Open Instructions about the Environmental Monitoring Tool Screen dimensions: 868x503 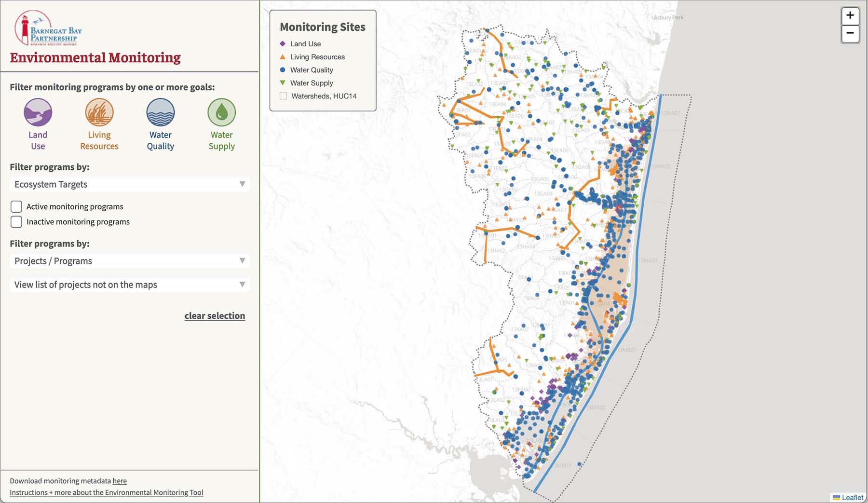106,492
